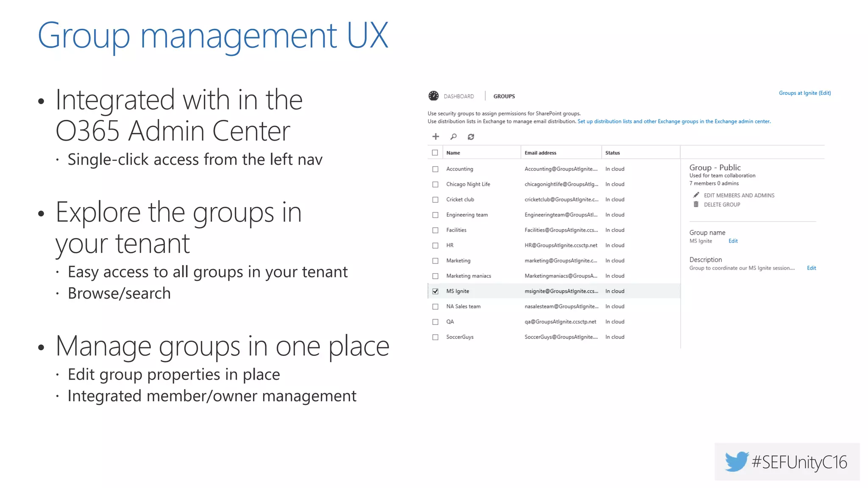Edit the group Description
Viewport: 868px width, 488px height.
[811, 268]
